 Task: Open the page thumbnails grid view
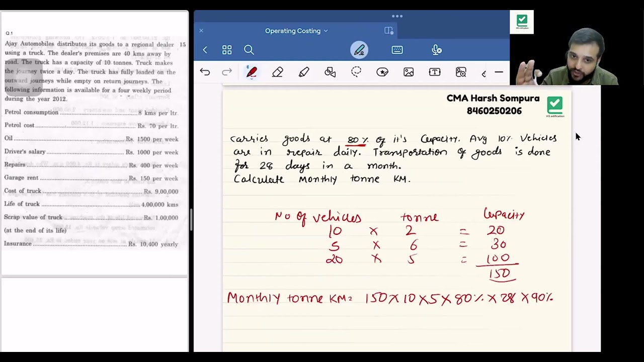[227, 50]
